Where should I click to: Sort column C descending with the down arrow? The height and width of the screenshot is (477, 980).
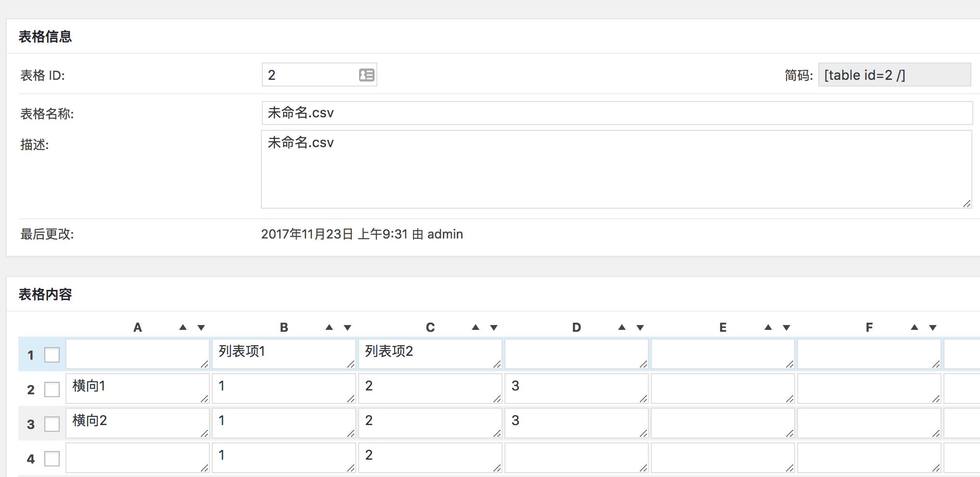(493, 327)
